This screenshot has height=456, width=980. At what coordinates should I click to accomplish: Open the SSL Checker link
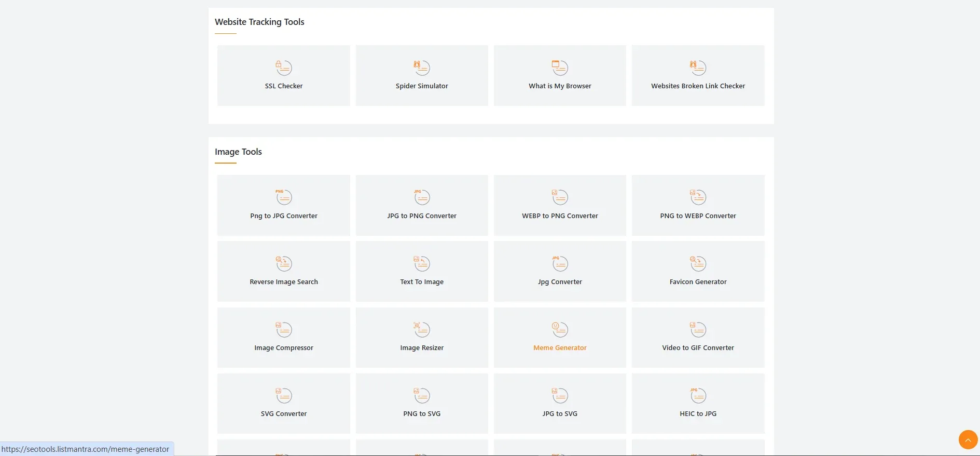284,86
